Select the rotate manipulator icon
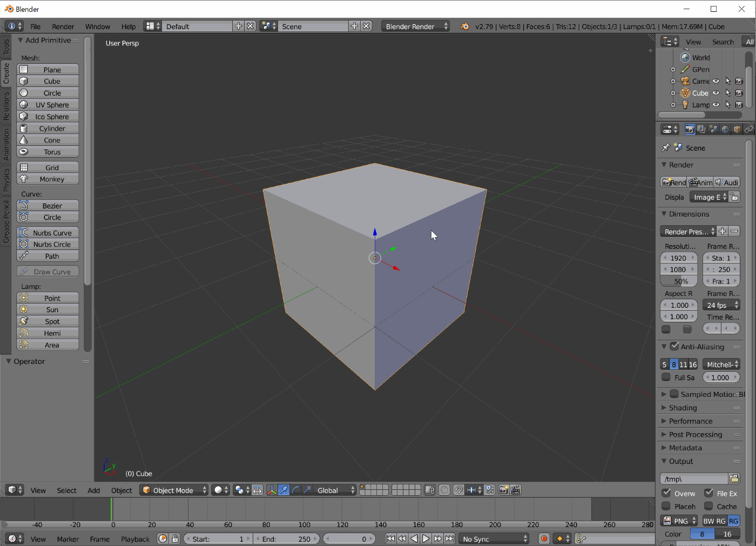 tap(295, 490)
